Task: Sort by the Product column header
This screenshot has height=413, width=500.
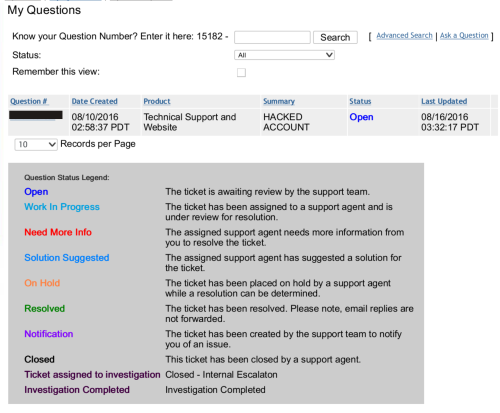Action: pyautogui.click(x=157, y=101)
